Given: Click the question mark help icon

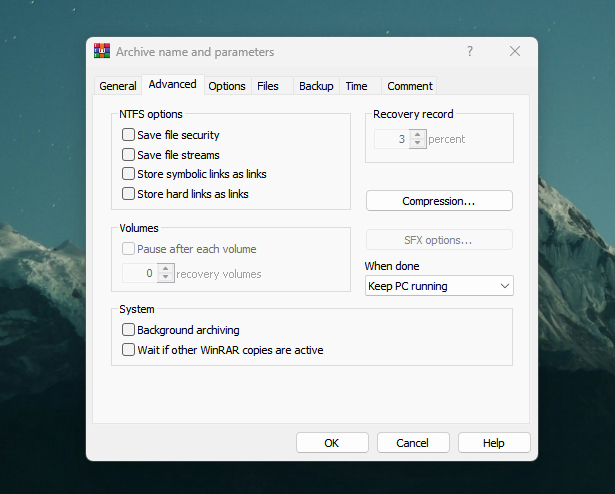Looking at the screenshot, I should pyautogui.click(x=470, y=51).
